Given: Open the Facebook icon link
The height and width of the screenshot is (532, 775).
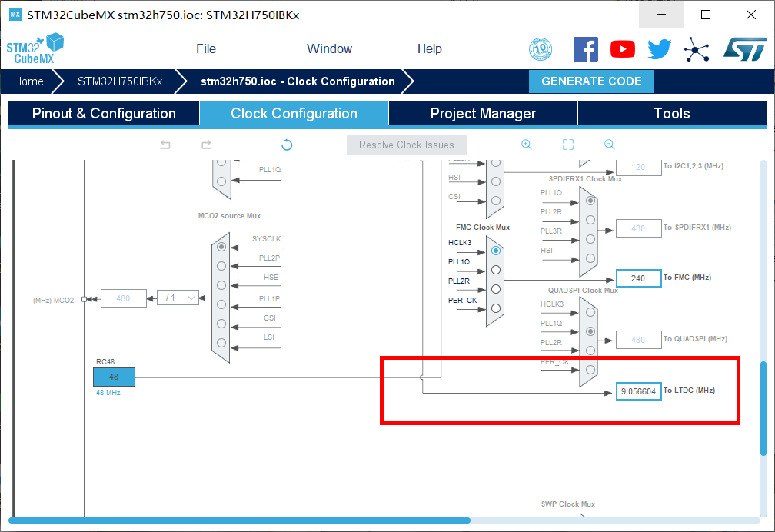Looking at the screenshot, I should [586, 49].
